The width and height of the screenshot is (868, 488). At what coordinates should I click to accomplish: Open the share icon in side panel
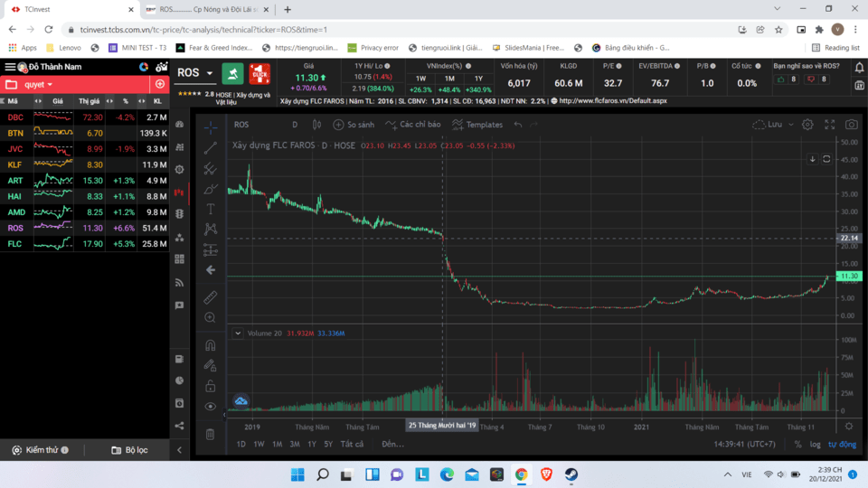point(179,426)
